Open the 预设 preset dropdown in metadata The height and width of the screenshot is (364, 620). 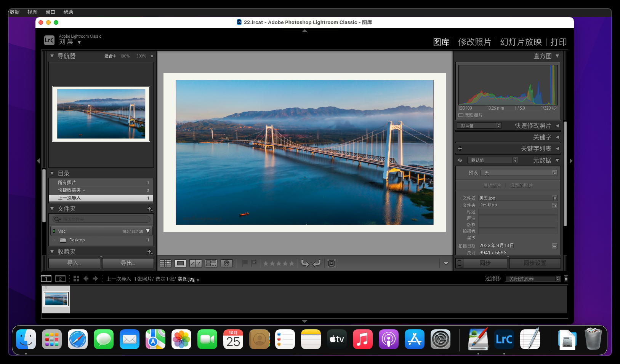pyautogui.click(x=519, y=173)
